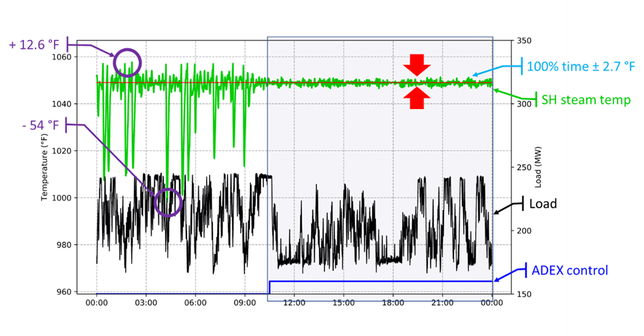Select the 12:00 time tick label
Image resolution: width=644 pixels, height=336 pixels.
pos(295,303)
